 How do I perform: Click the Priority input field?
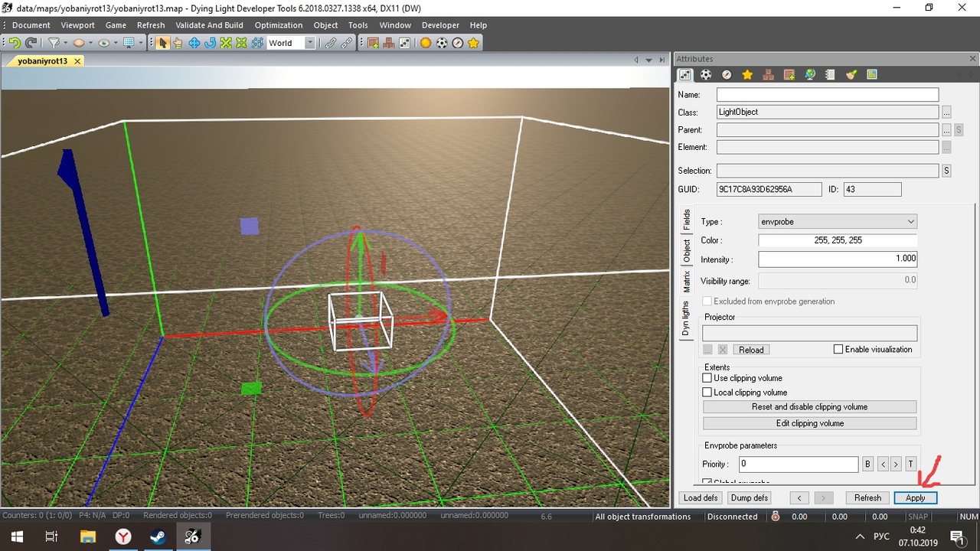[799, 465]
